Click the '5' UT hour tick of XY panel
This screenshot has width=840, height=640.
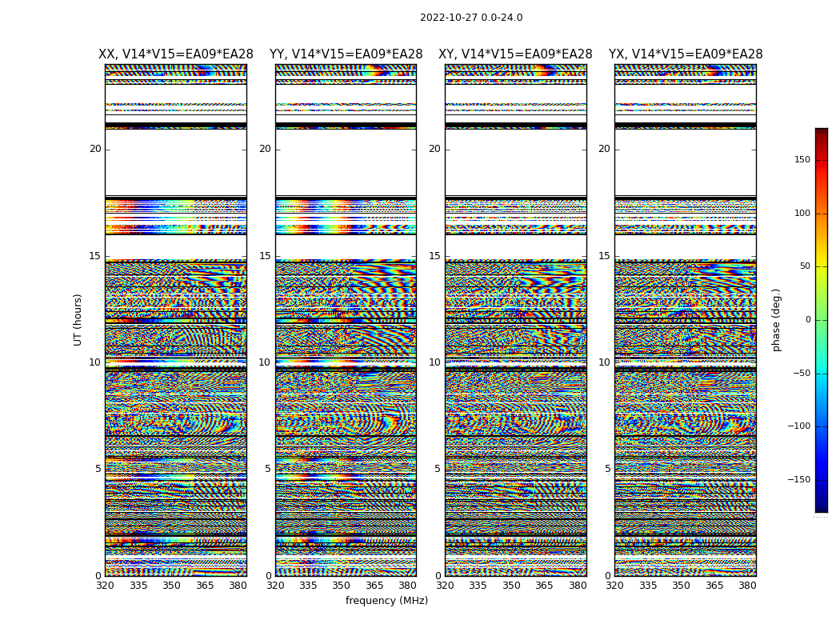click(x=438, y=469)
